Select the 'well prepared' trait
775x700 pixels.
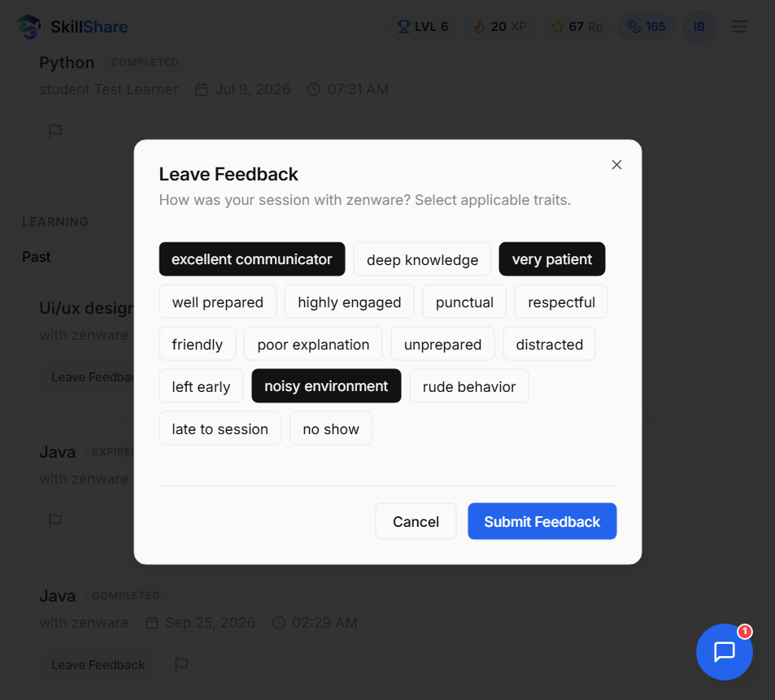(x=217, y=302)
